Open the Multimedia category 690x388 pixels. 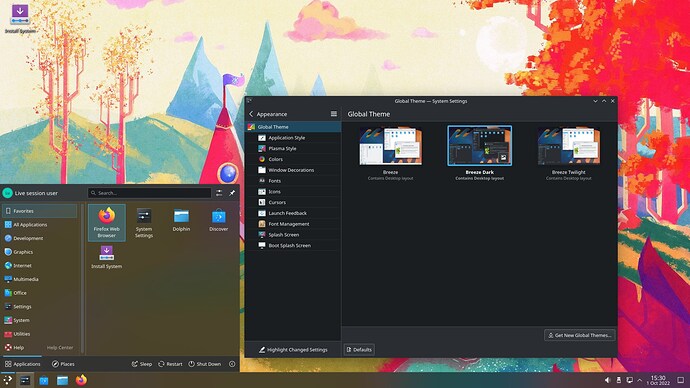coord(40,279)
